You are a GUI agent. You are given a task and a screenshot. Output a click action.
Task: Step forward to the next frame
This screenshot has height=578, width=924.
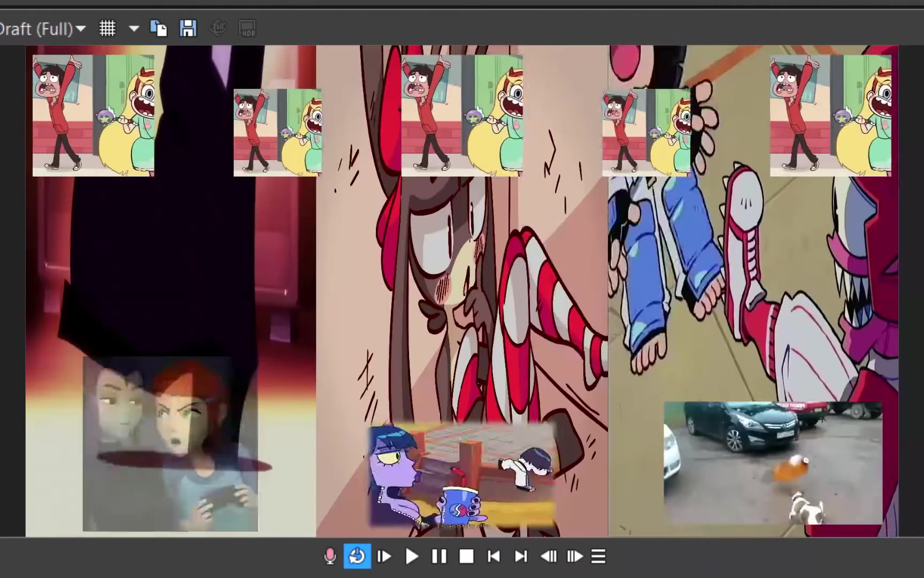[x=574, y=557]
